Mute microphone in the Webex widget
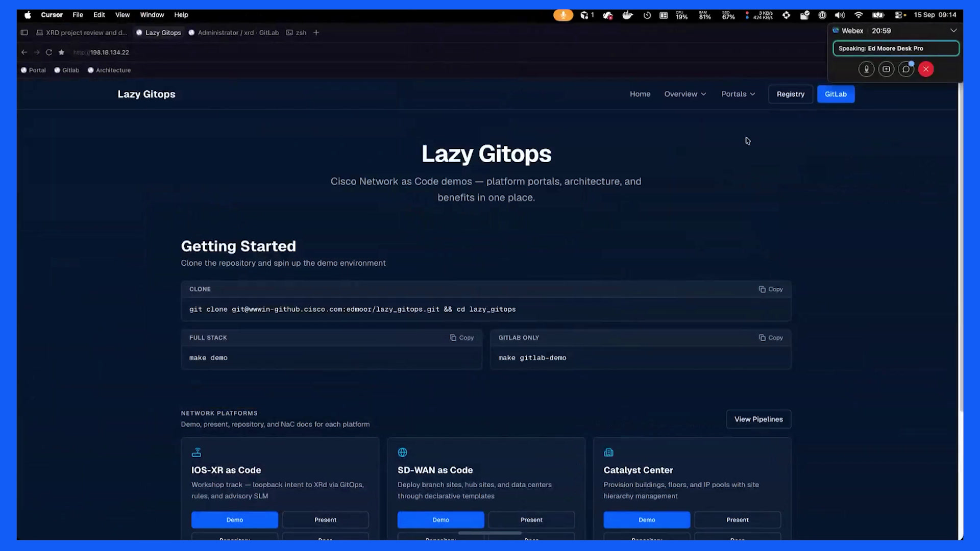 coord(866,69)
